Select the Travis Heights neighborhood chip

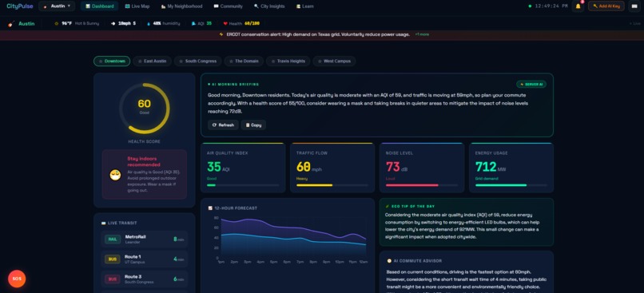pyautogui.click(x=288, y=61)
